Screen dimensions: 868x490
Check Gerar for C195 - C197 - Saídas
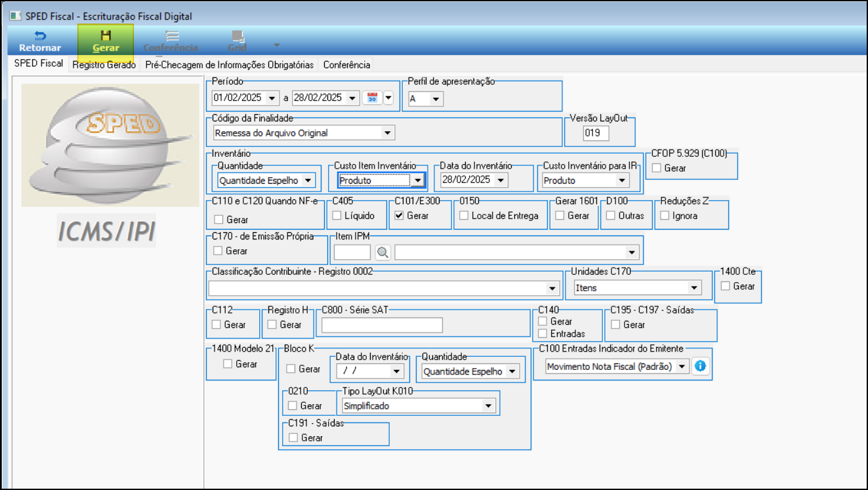coord(615,324)
